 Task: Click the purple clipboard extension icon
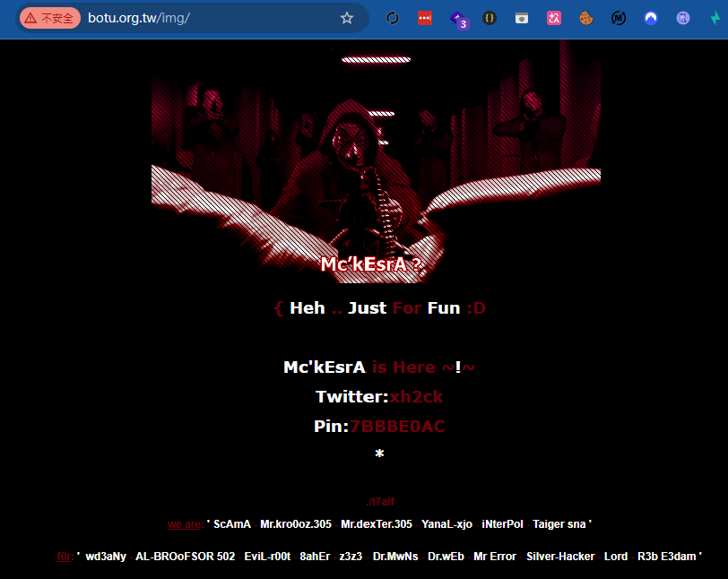(683, 18)
